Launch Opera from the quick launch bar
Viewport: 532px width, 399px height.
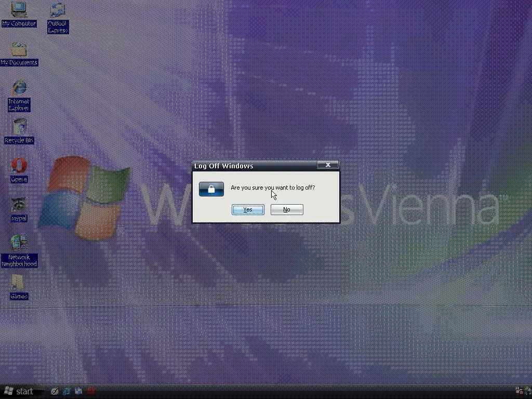coord(91,392)
